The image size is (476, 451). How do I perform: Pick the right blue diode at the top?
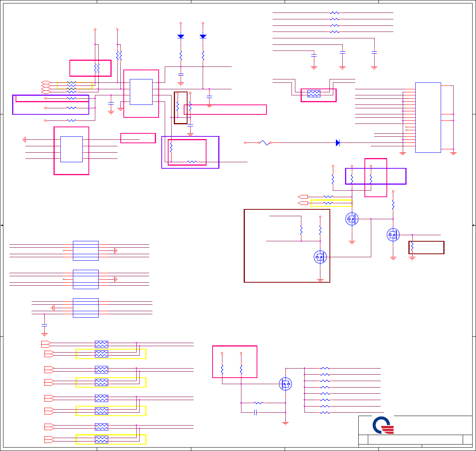pos(203,36)
